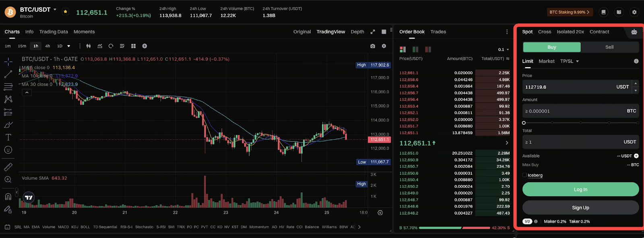644x238 pixels.
Task: Open the top-right page settings gear
Action: 634,12
